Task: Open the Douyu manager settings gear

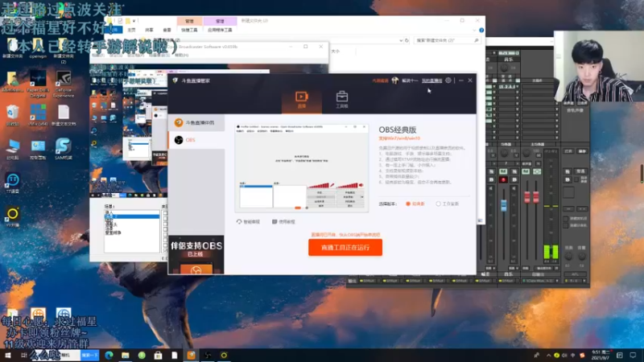Action: (x=448, y=80)
